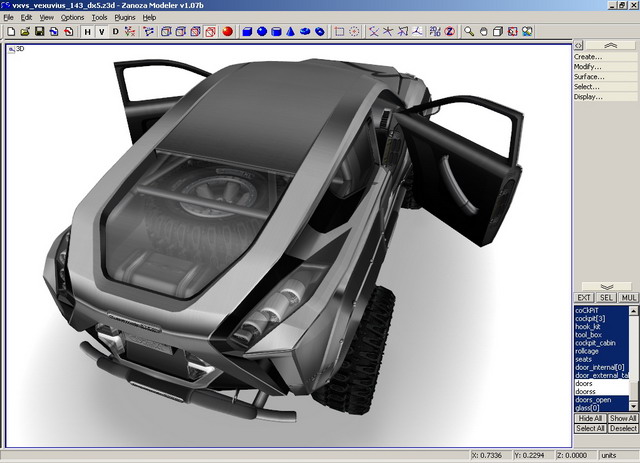The width and height of the screenshot is (640, 463).
Task: Open the Plugins menu
Action: point(125,17)
